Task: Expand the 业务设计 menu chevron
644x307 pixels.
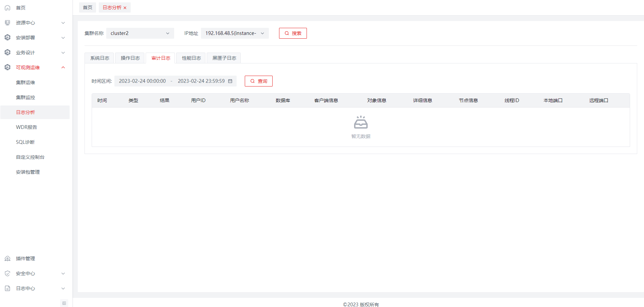Action: (63, 53)
